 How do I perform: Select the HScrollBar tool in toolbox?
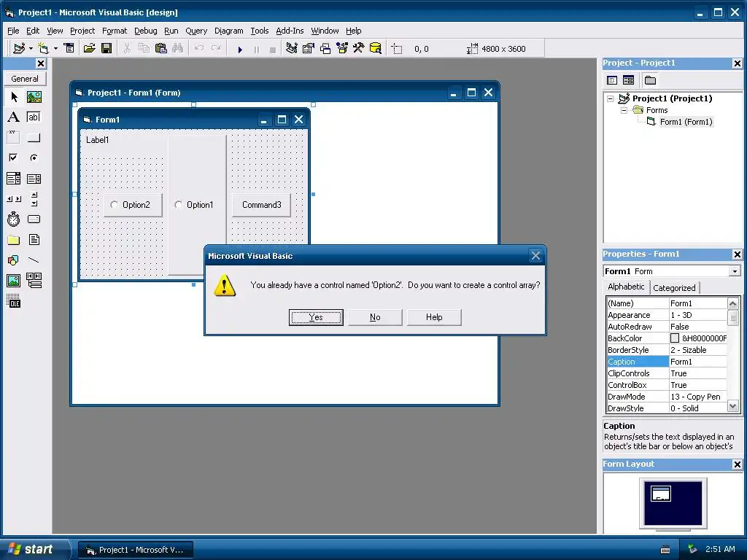pos(14,199)
